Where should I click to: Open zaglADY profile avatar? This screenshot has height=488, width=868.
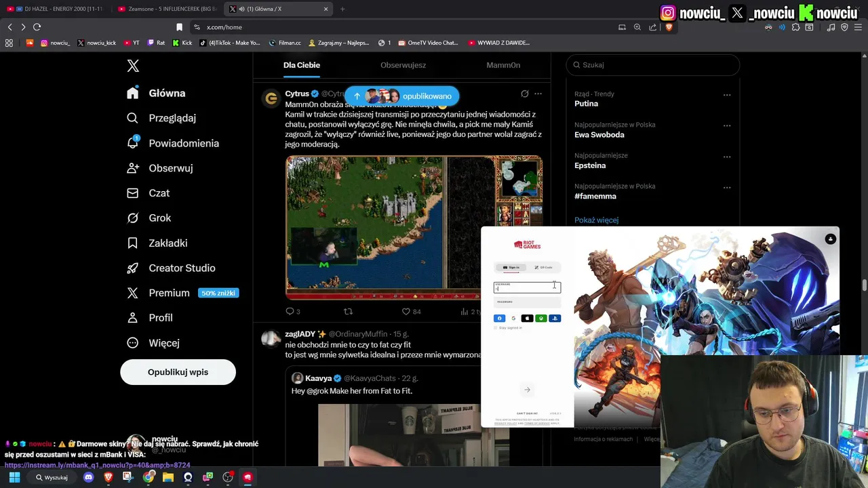tap(271, 338)
